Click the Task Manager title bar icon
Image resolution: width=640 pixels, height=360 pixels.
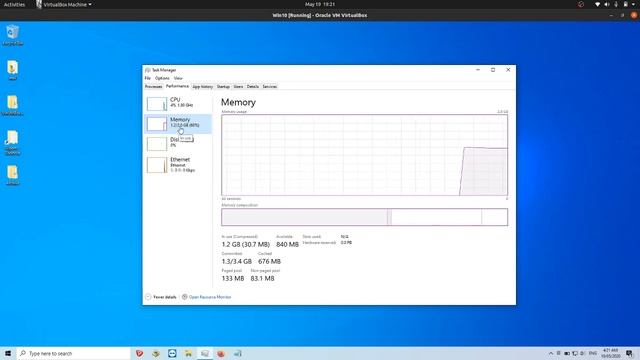click(x=147, y=70)
